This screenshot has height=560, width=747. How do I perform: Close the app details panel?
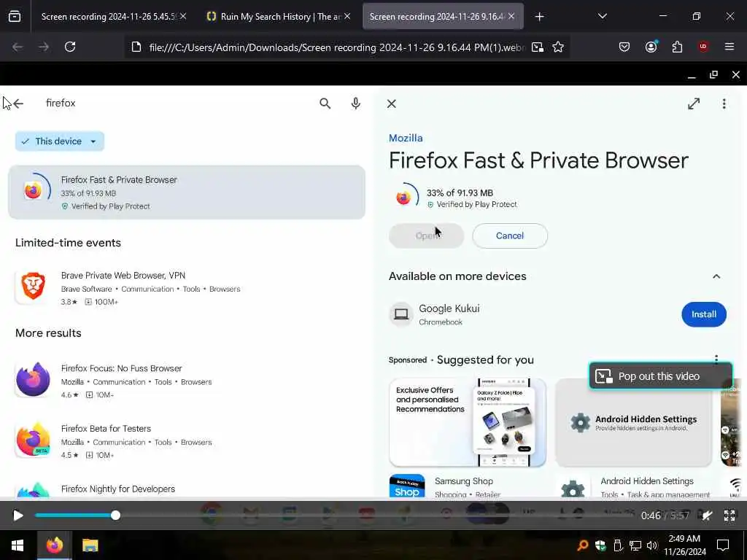pyautogui.click(x=392, y=104)
